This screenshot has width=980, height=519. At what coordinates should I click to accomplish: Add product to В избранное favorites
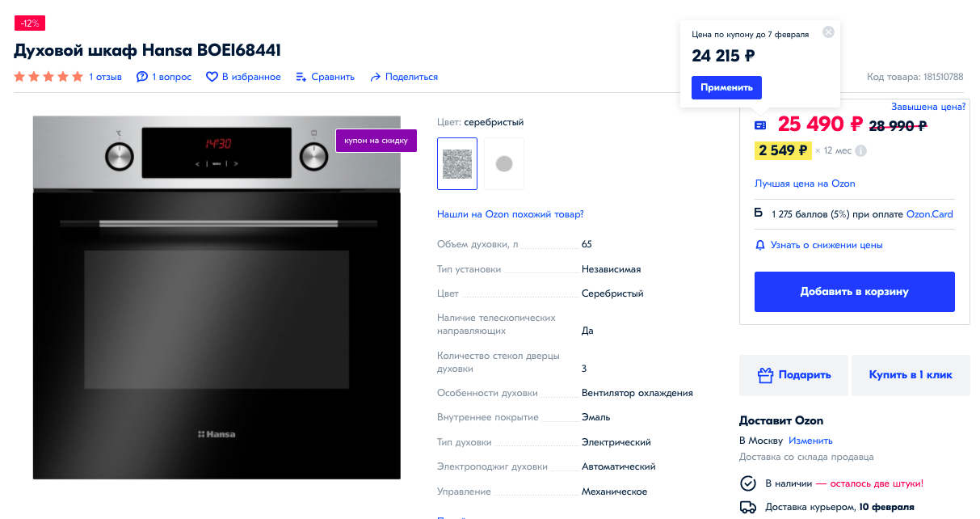(251, 77)
